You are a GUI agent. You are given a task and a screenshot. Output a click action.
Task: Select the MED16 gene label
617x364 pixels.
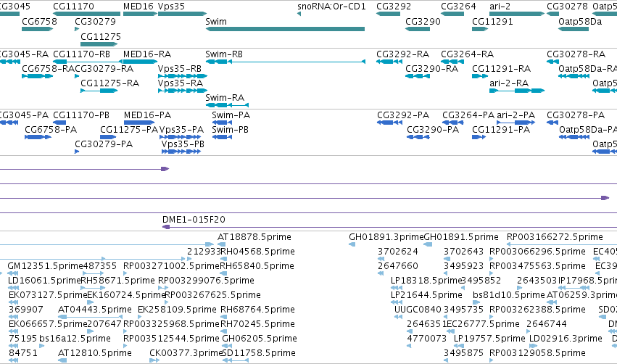(138, 7)
